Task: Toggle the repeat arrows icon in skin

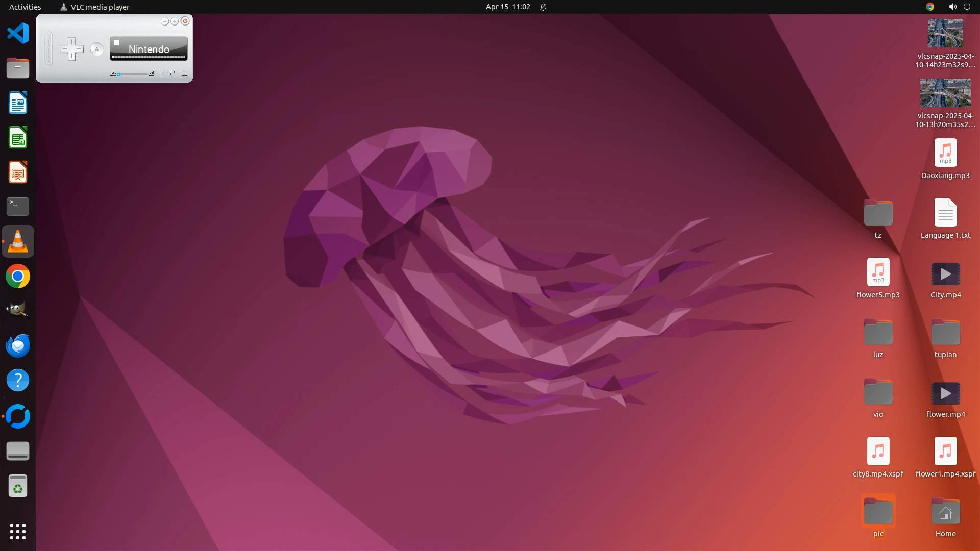Action: (x=173, y=73)
